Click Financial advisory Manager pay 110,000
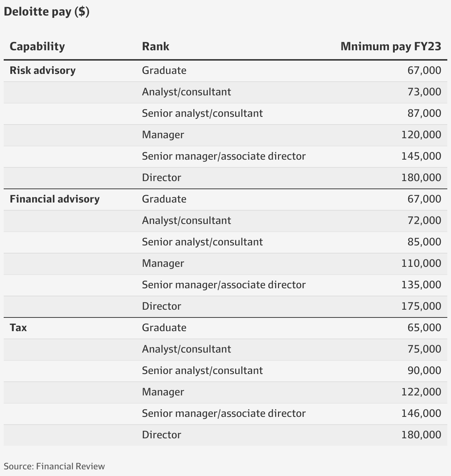 pyautogui.click(x=421, y=263)
